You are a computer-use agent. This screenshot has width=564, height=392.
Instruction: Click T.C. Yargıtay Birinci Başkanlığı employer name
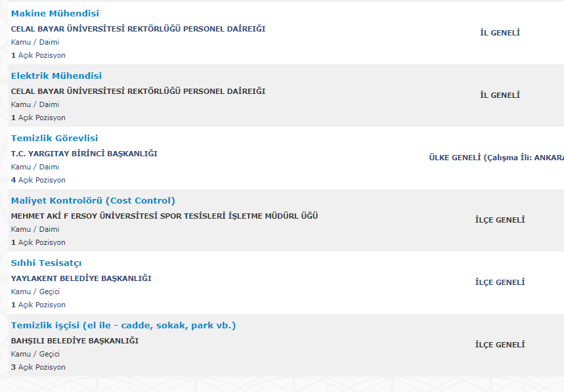pos(84,154)
